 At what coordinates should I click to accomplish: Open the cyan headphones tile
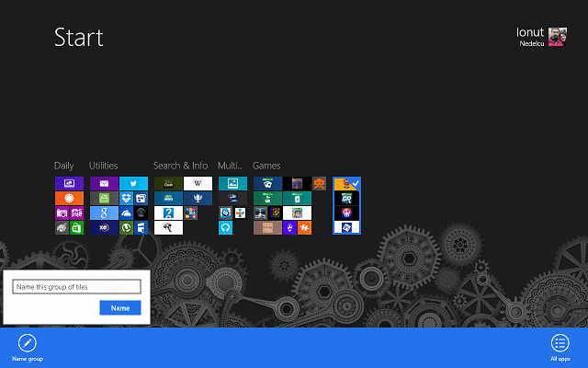[x=225, y=227]
